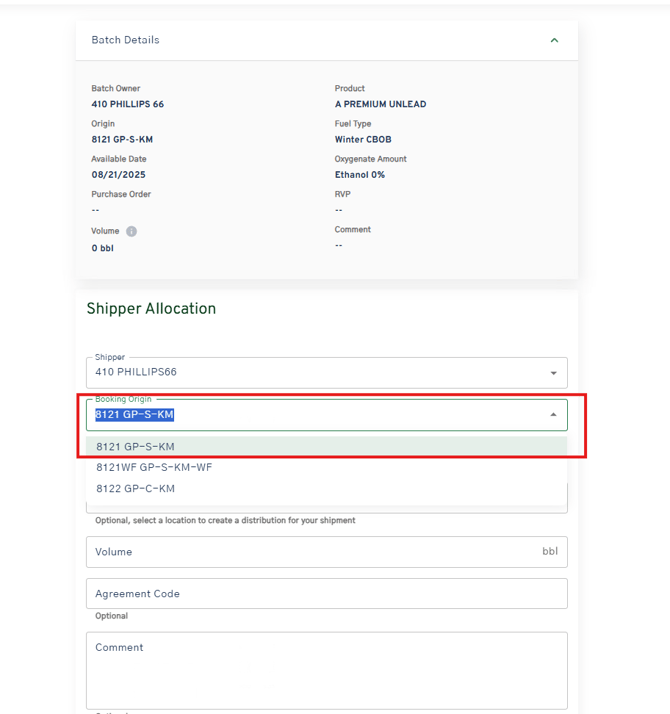Viewport: 670px width, 714px height.
Task: Click the Oxygenate Amount value Ethanol 0%
Action: 359,175
